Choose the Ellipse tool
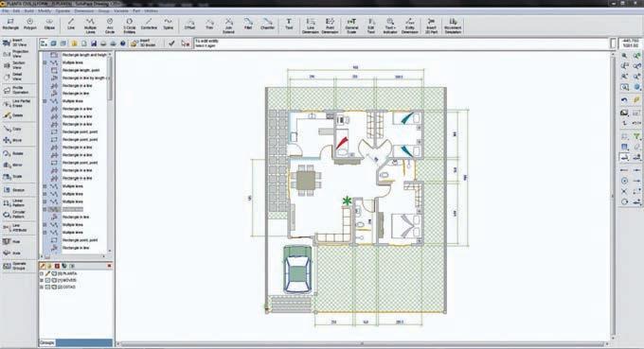 point(49,25)
